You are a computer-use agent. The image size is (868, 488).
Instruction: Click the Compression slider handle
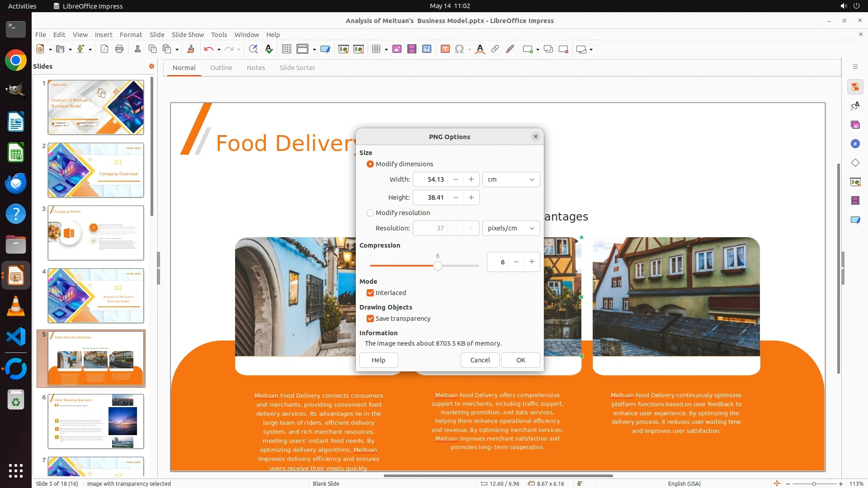(437, 266)
